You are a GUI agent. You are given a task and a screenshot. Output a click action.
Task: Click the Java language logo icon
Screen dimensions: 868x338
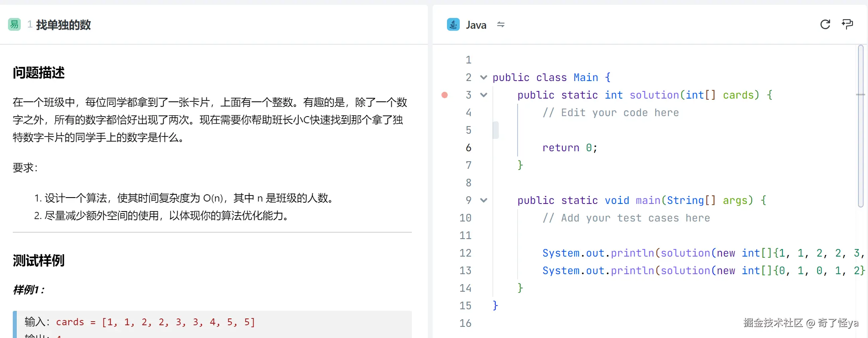[453, 25]
